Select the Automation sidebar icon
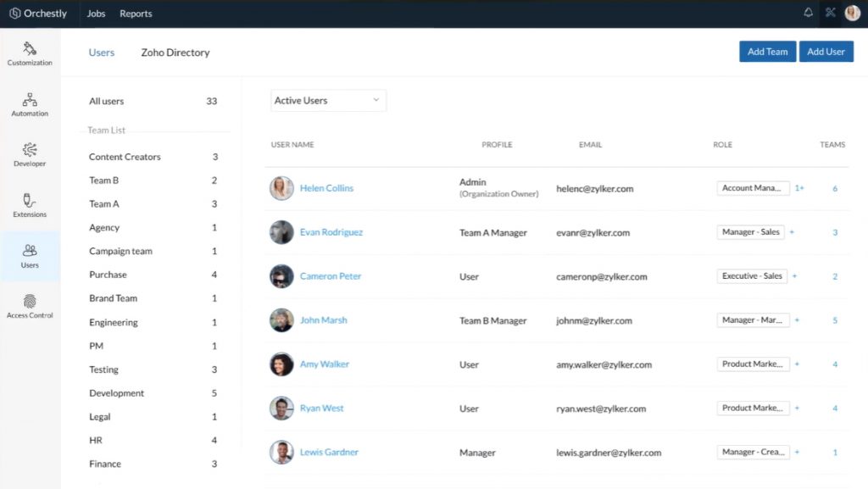 (30, 104)
